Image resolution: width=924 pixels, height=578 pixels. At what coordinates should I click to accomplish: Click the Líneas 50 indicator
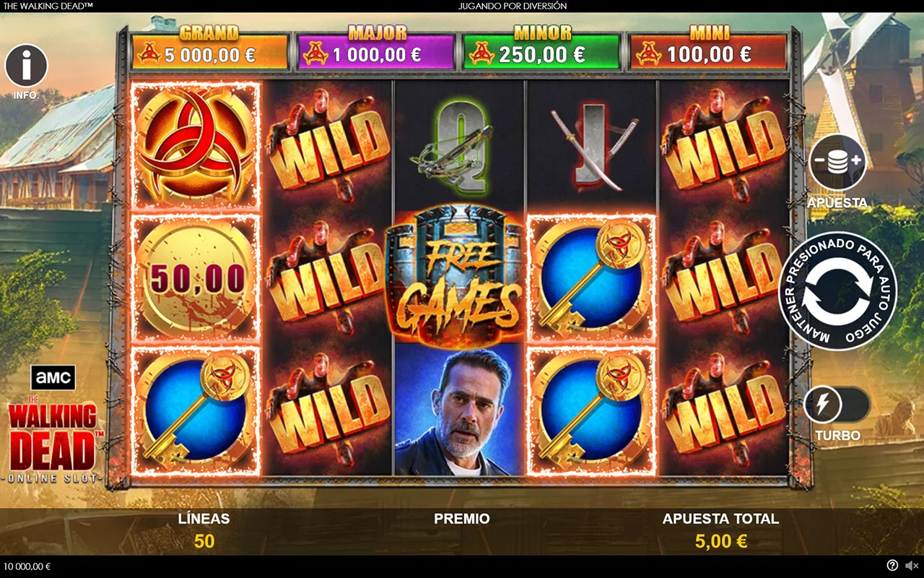click(x=204, y=530)
